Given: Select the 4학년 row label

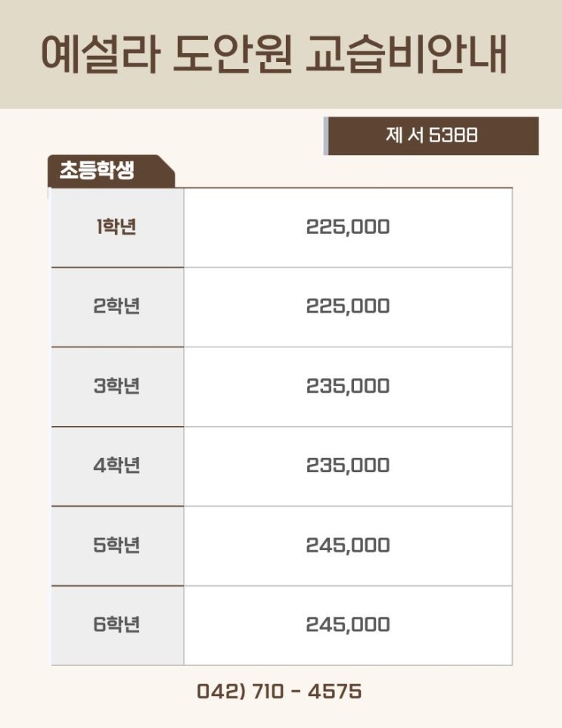Looking at the screenshot, I should tap(116, 465).
